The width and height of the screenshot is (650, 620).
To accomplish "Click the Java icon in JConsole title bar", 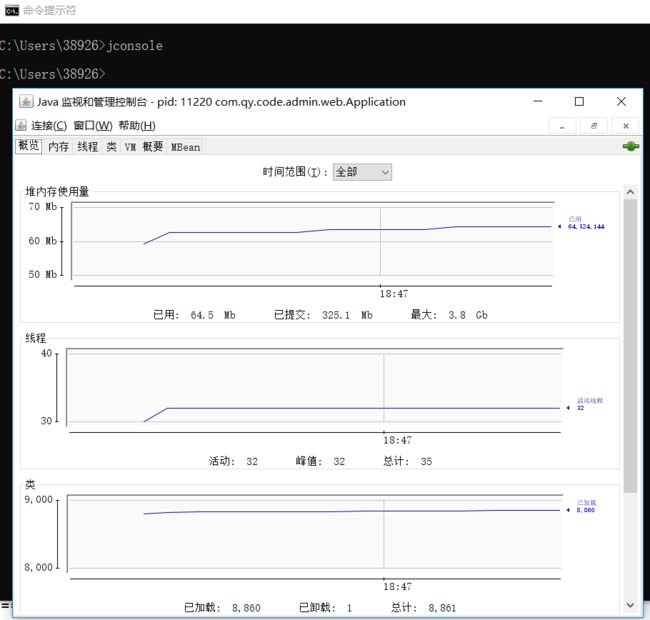I will [26, 102].
